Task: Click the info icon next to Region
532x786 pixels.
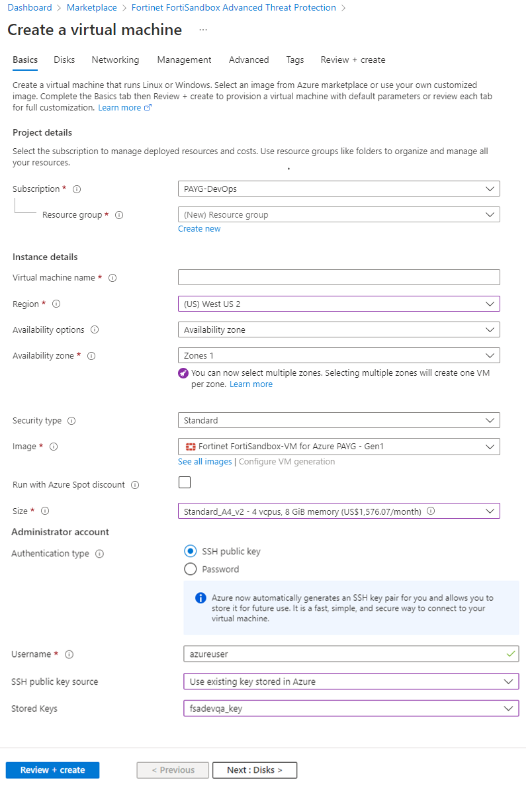Action: [x=56, y=304]
